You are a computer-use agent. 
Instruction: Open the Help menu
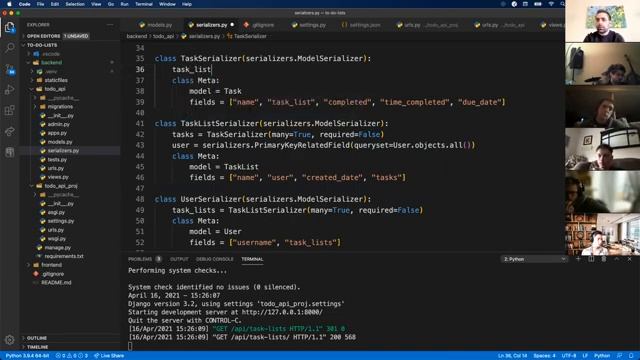pyautogui.click(x=187, y=4)
